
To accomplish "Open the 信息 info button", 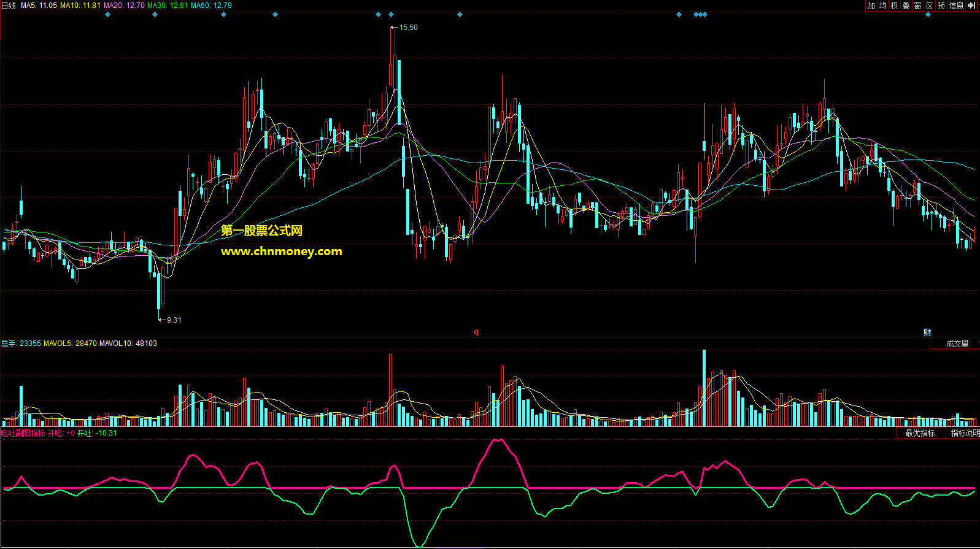I will [956, 6].
